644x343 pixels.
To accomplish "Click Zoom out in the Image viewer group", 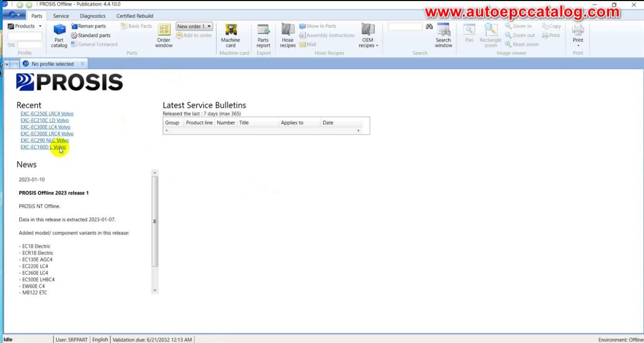I will click(x=520, y=36).
